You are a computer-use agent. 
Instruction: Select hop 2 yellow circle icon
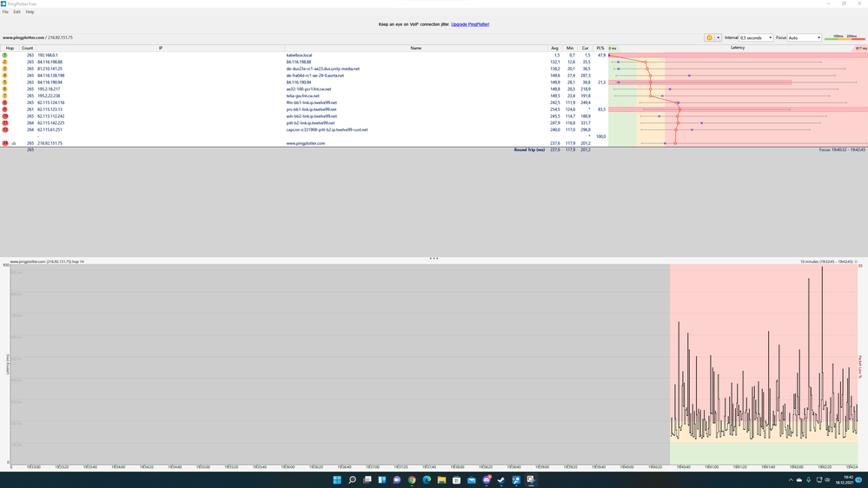tap(5, 62)
